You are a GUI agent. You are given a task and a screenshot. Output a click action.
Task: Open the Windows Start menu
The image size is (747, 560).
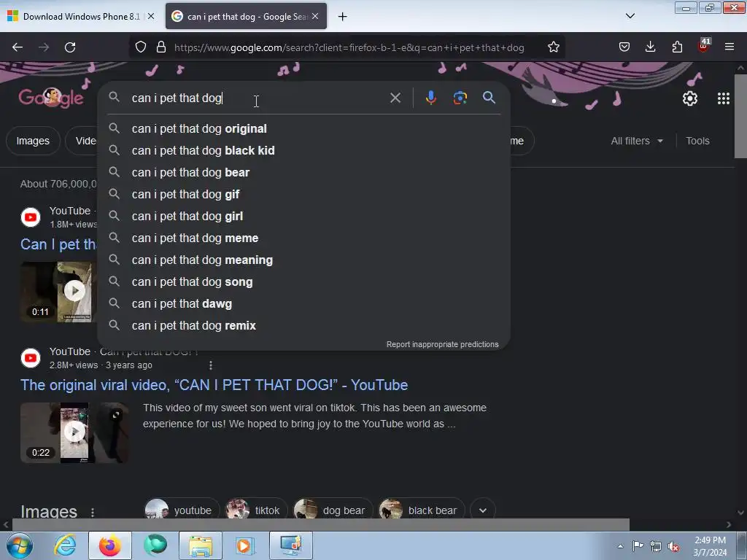(20, 545)
